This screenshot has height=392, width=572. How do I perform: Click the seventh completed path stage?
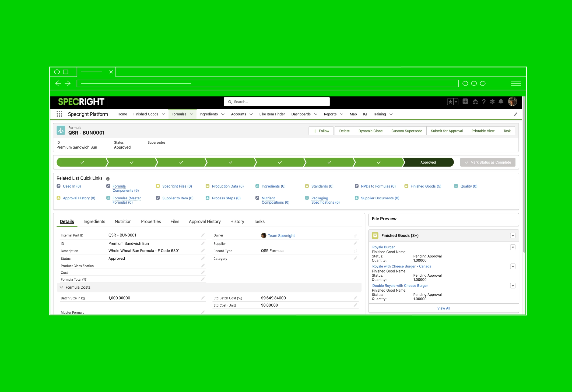pyautogui.click(x=379, y=162)
